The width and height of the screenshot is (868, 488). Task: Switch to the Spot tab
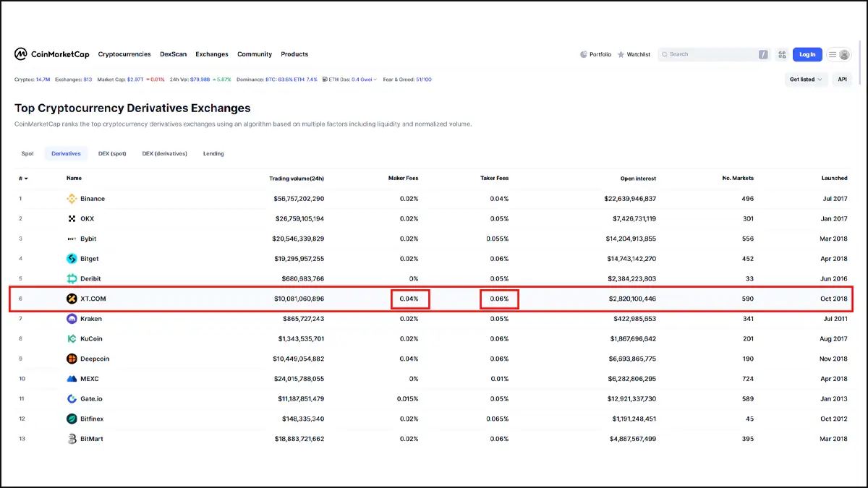click(x=27, y=153)
